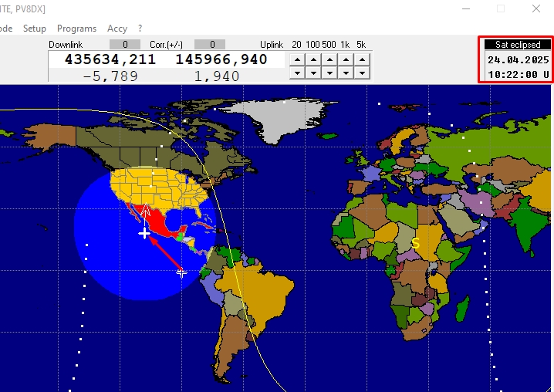Viewport: 554px width, 392px height.
Task: Increase uplink by 100 Hz step
Action: (313, 59)
